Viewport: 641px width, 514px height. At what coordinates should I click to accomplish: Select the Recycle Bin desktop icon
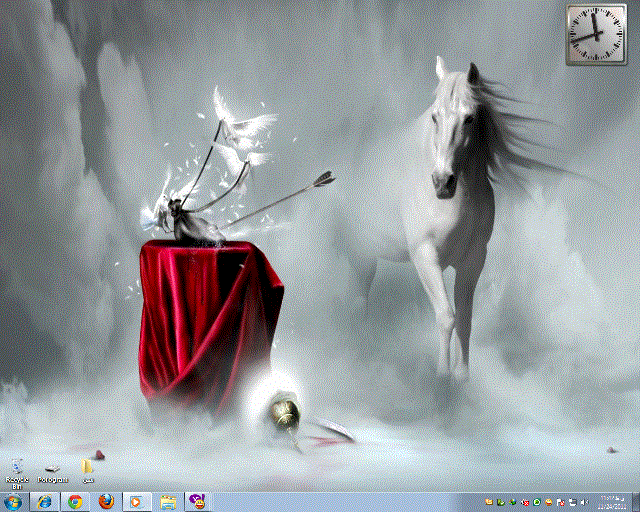pos(17,470)
